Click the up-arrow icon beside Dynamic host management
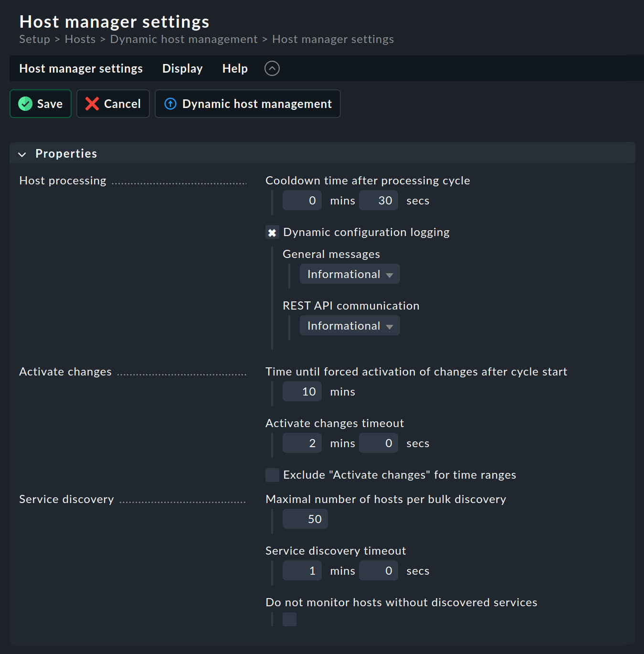This screenshot has height=654, width=644. click(x=170, y=104)
